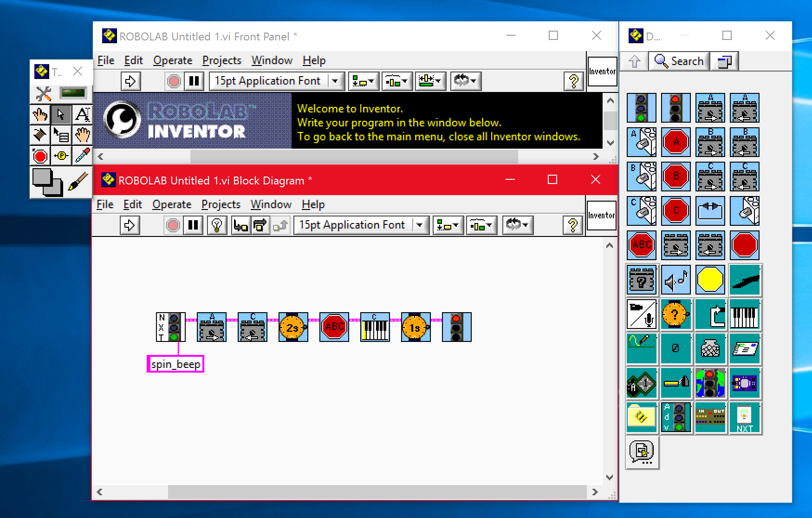Image resolution: width=812 pixels, height=518 pixels.
Task: Select the Stop C icon
Action: pyautogui.click(x=676, y=210)
